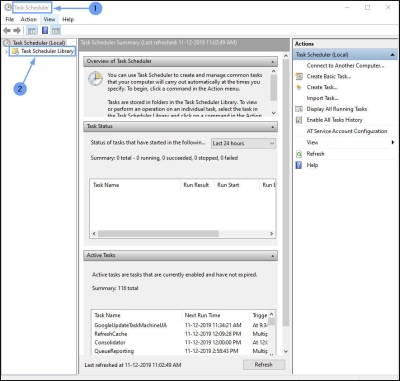The width and height of the screenshot is (400, 381).
Task: Click the Task Status table horizontal scrollbar
Action: click(x=183, y=234)
